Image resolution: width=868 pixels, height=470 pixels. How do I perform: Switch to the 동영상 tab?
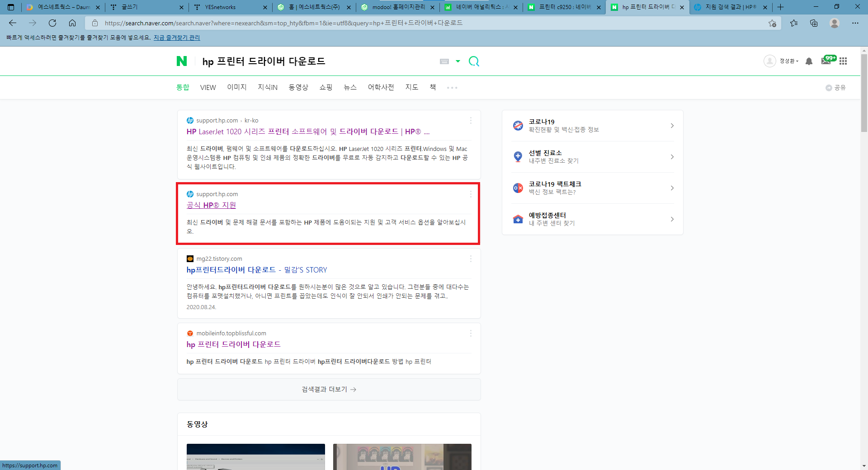pos(298,87)
